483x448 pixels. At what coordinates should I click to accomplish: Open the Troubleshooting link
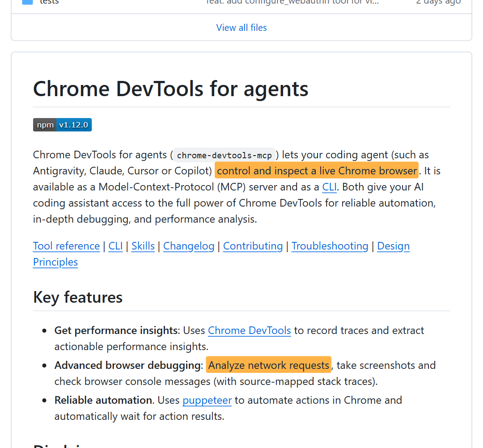(330, 246)
